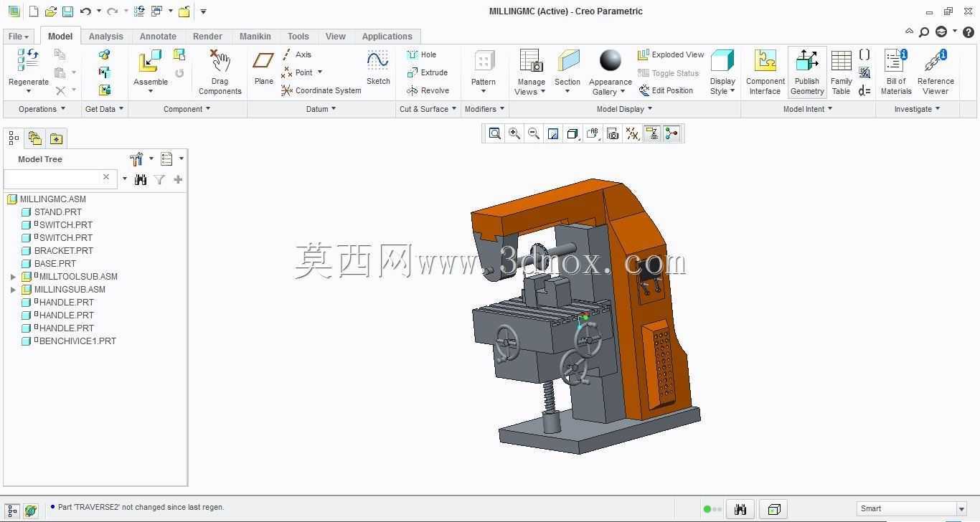
Task: Switch to the Analysis tab
Action: 105,37
